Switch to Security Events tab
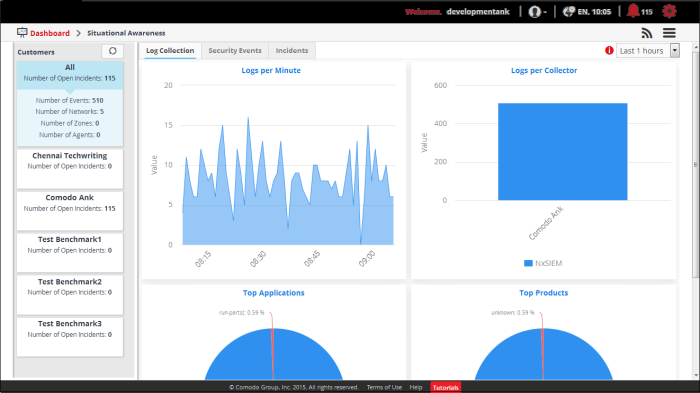The image size is (700, 393). 235,50
